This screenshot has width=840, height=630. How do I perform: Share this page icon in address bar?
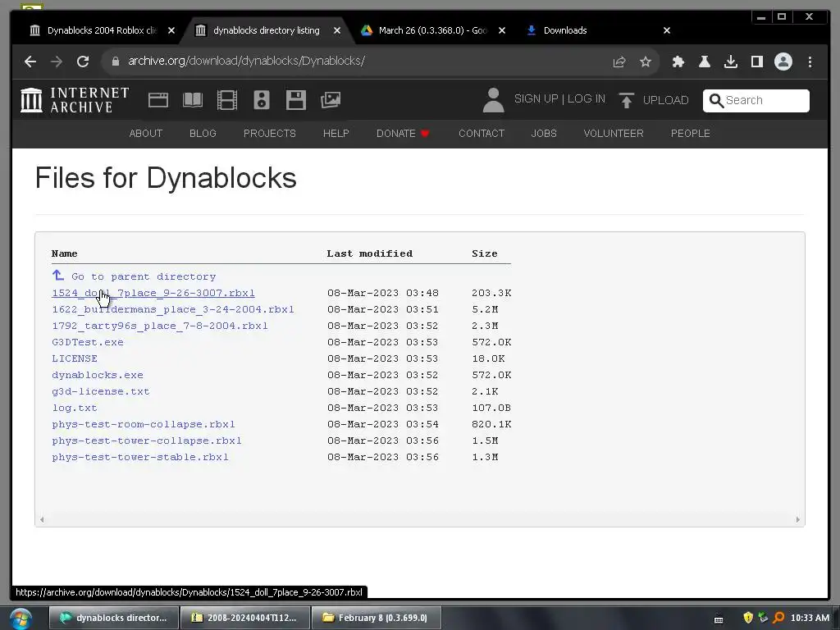[x=619, y=62]
